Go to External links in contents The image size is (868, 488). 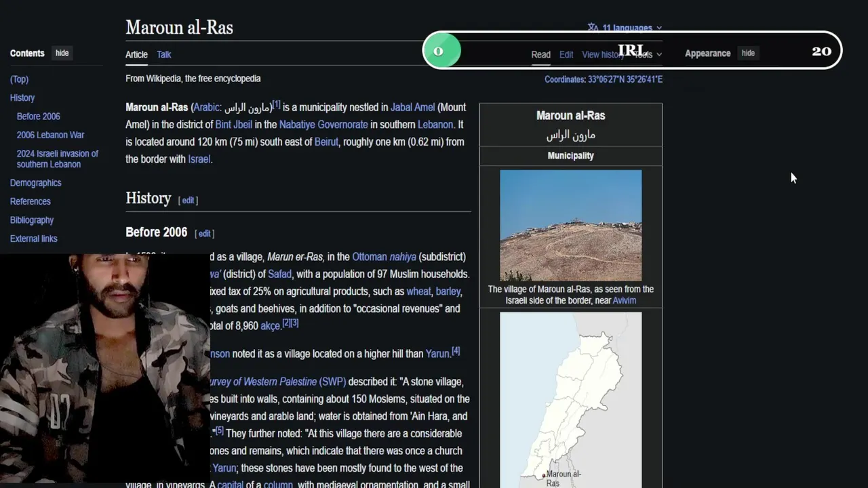(34, 239)
